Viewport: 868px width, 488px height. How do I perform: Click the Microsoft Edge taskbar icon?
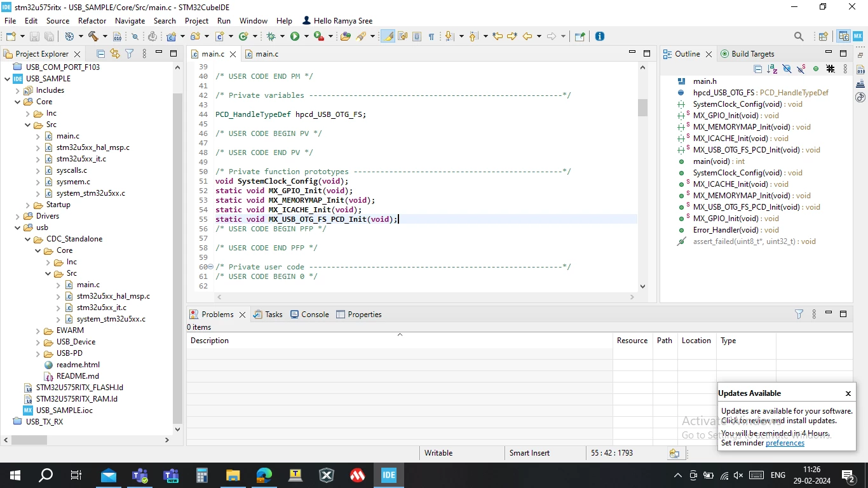[264, 475]
